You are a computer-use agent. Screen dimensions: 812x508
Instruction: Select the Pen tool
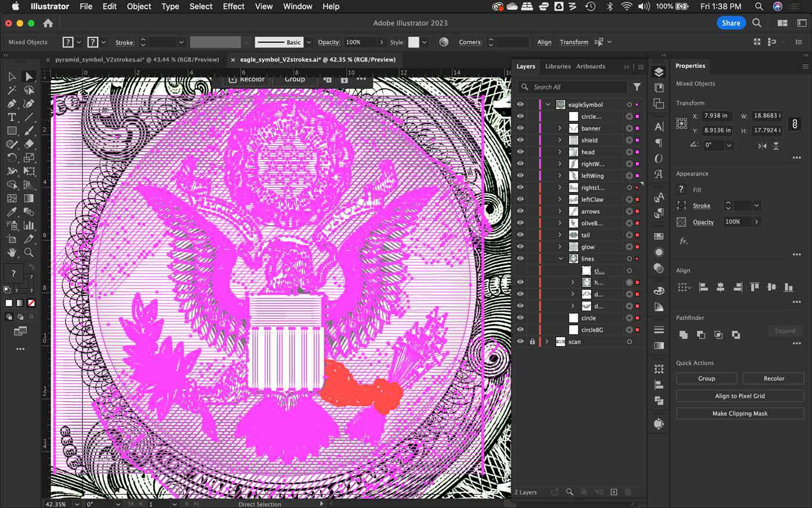coord(12,104)
